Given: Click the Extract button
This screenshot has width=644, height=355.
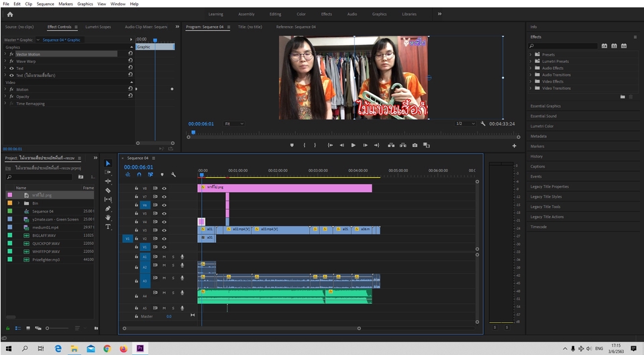Looking at the screenshot, I should coord(403,145).
